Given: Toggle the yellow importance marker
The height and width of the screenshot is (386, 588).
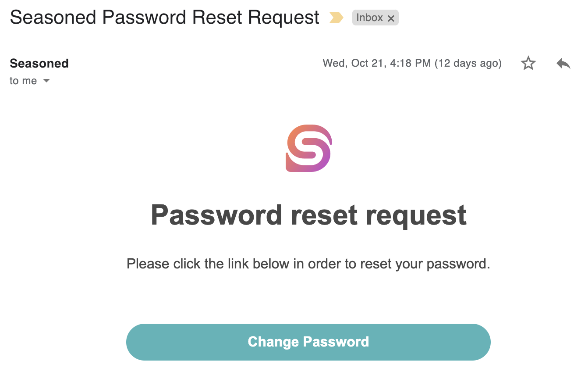Looking at the screenshot, I should pyautogui.click(x=336, y=18).
